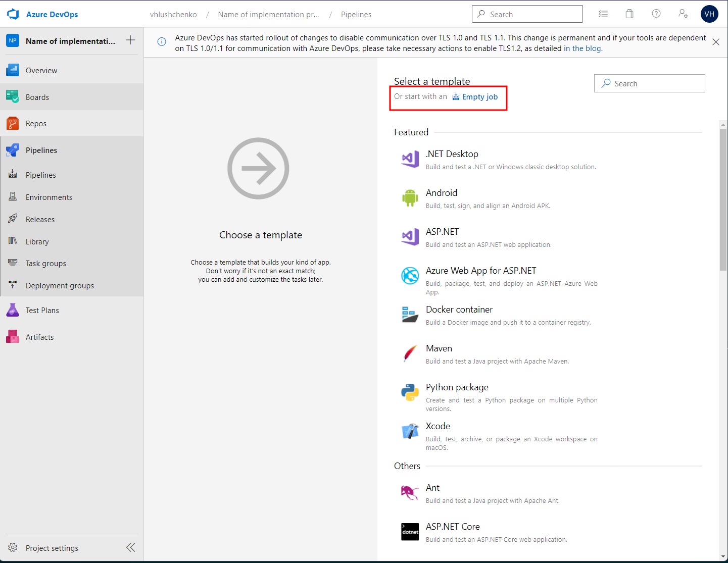Start with an Empty job link

pyautogui.click(x=479, y=97)
